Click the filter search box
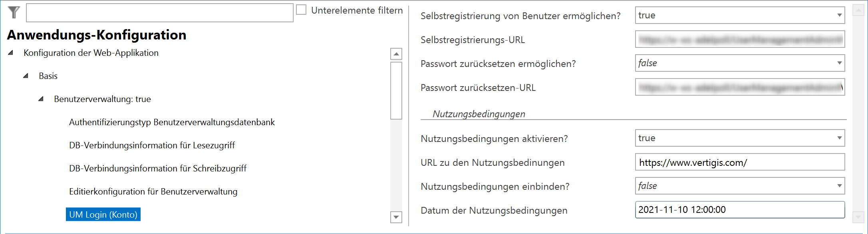Screen dimensions: 868x234 (159, 13)
